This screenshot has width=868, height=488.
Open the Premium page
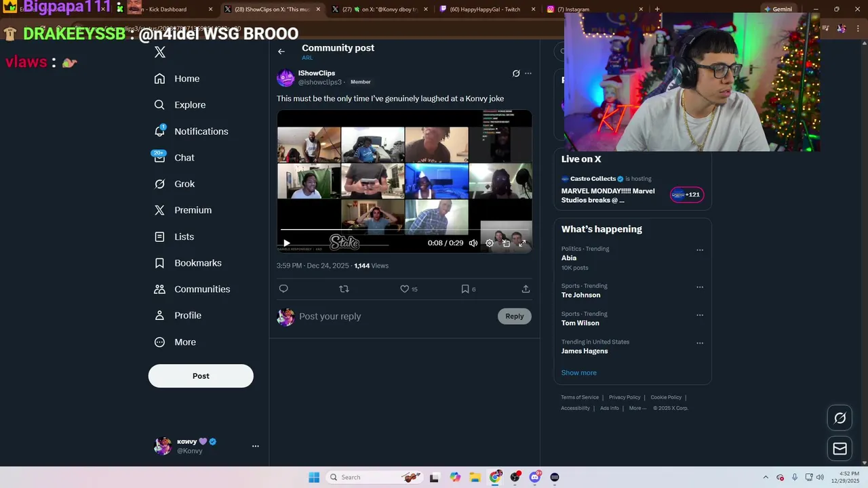point(183,210)
